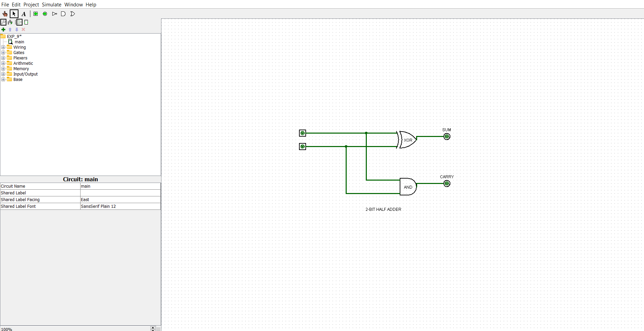Select the OR gate tool
This screenshot has height=331, width=644.
coord(73,14)
